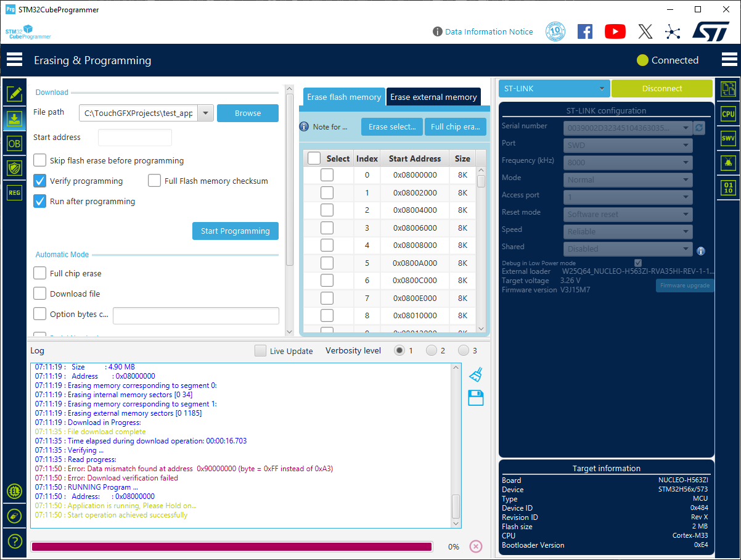Click the log vertical scrollbar thumb
Screen dimensions: 741x560
[456, 506]
